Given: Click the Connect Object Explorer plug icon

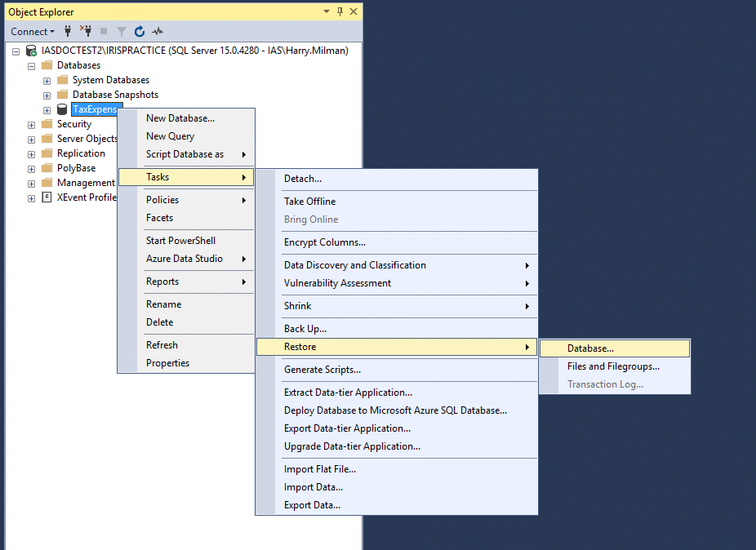Looking at the screenshot, I should (x=68, y=31).
